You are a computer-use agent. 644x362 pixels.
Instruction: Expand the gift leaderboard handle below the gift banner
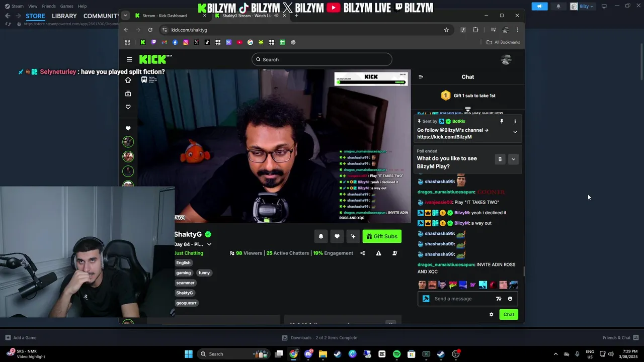click(x=468, y=109)
